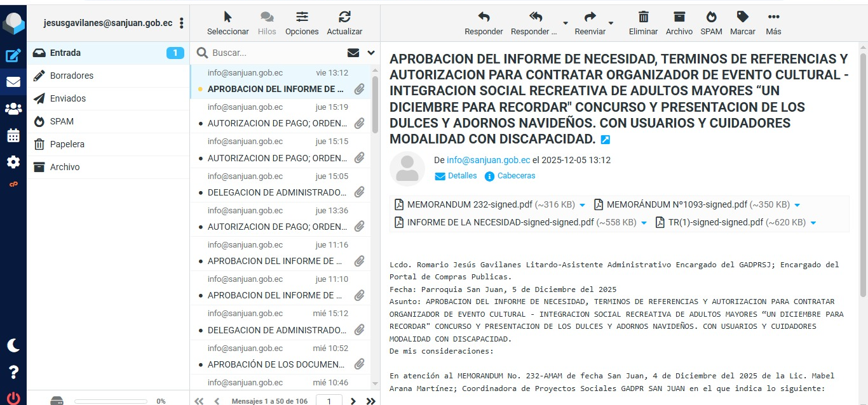Click the Archivo toolbar icon

679,22
